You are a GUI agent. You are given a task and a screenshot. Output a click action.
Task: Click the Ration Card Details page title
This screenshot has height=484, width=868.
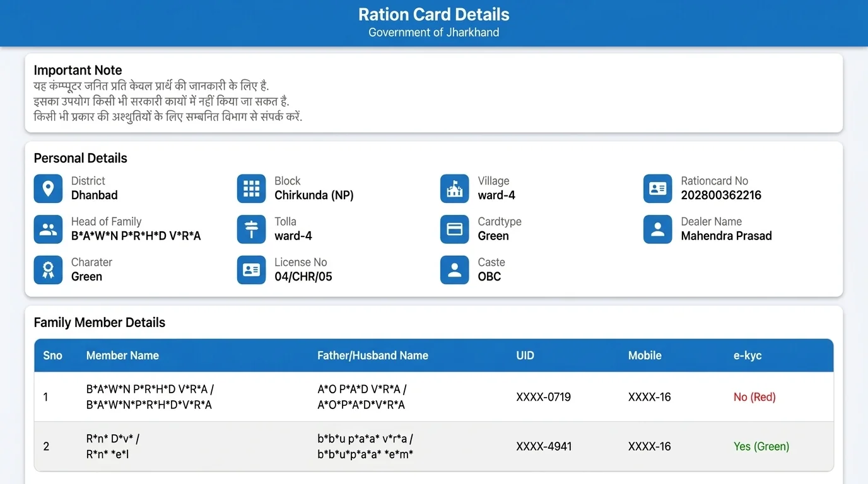[x=434, y=14]
